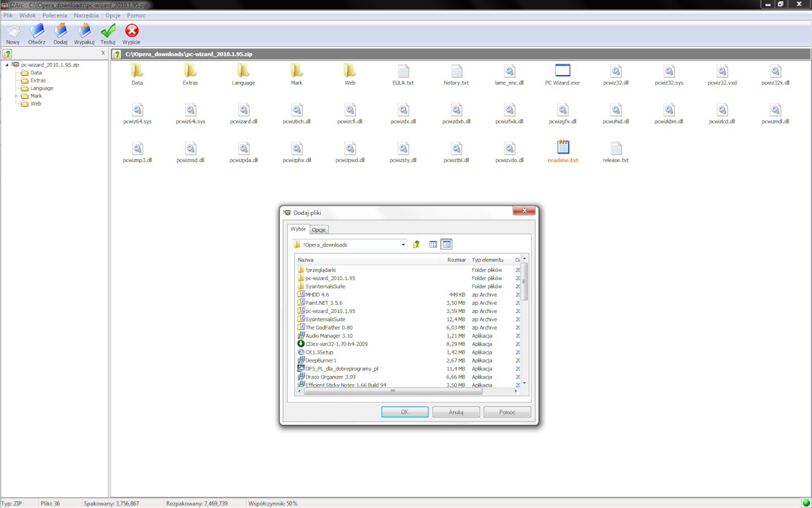Select the lame_enc.dll file icon

(509, 70)
